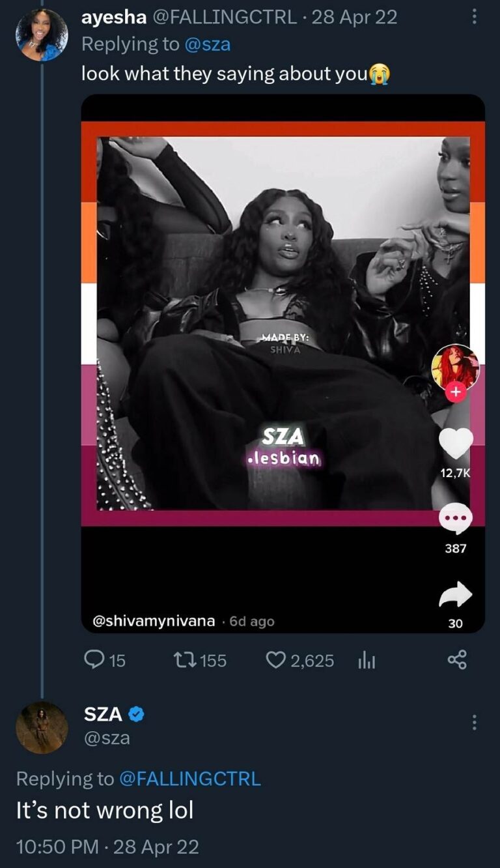Click the reply icon under ayesha's tweet
Viewport: 500px width, 868px height.
[x=95, y=661]
